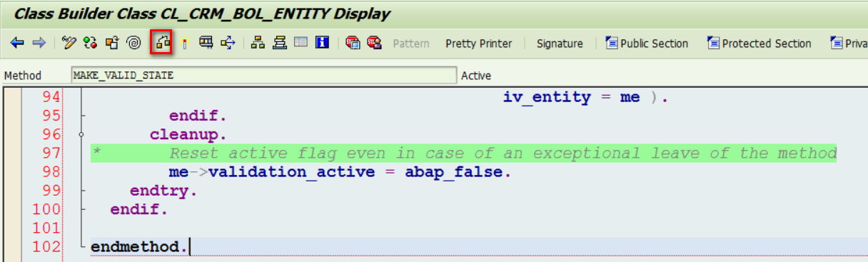Open the Public Section
The height and width of the screenshot is (262, 868).
click(x=647, y=44)
